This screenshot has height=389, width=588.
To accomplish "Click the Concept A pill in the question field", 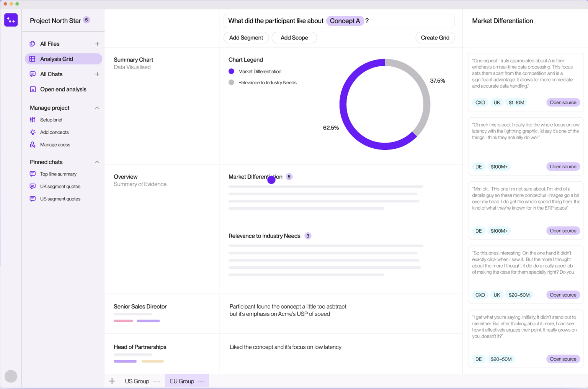I will pos(345,21).
